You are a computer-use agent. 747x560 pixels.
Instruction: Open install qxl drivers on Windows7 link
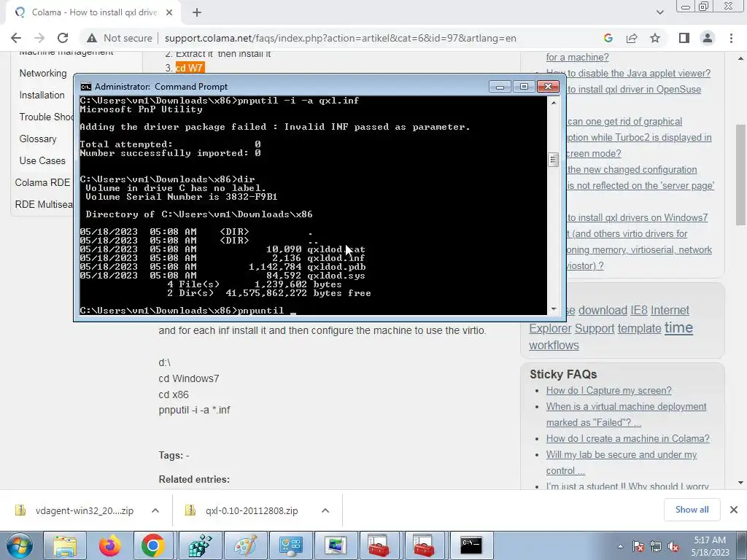pyautogui.click(x=638, y=217)
